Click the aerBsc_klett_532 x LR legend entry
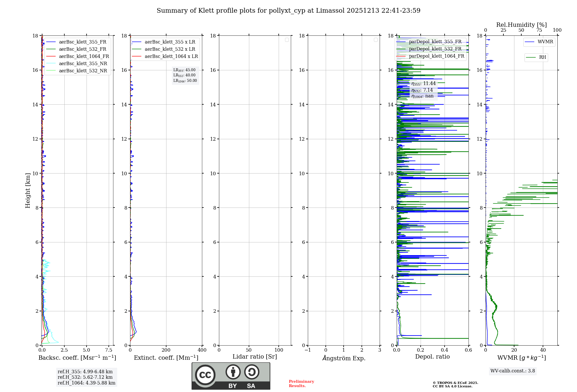 pyautogui.click(x=170, y=49)
